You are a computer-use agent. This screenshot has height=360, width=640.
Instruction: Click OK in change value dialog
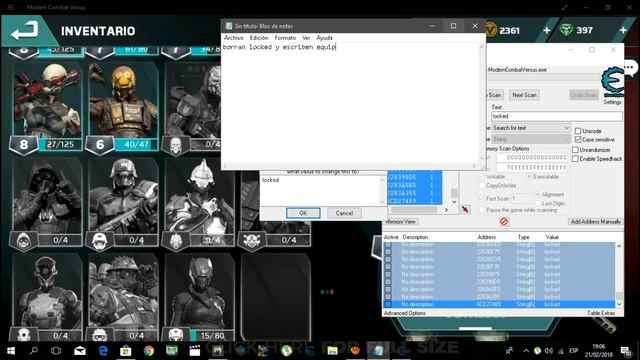pos(303,213)
